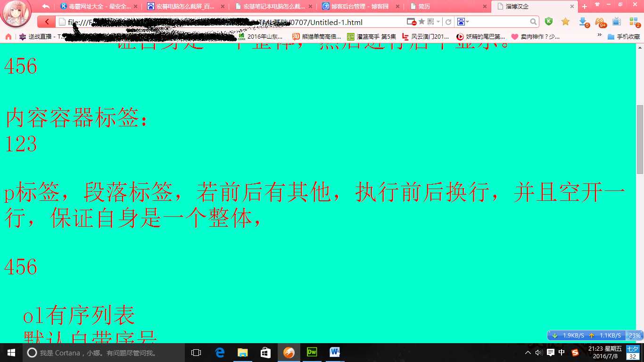The image size is (644, 362).
Task: Click the browser skin shirt icon
Action: click(x=597, y=4)
